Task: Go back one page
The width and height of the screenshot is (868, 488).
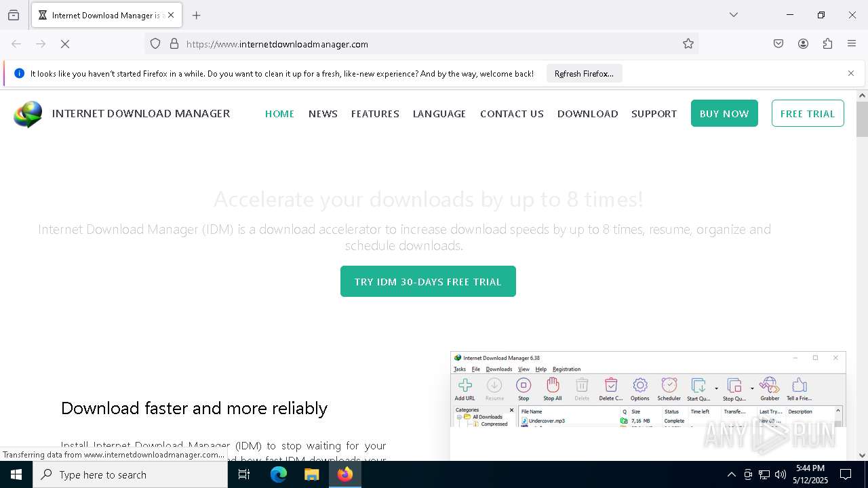Action: pyautogui.click(x=16, y=44)
